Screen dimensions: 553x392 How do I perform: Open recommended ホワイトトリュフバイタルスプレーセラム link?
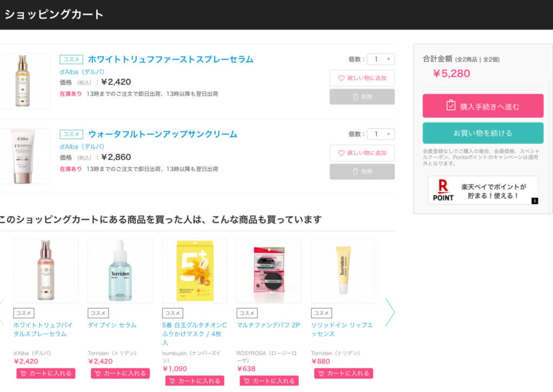[x=43, y=329]
